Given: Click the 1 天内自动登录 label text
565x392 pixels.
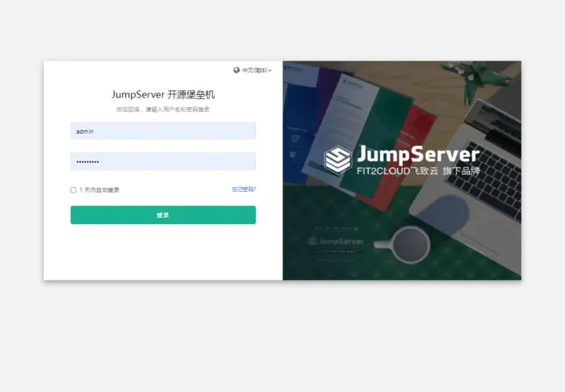Looking at the screenshot, I should pyautogui.click(x=99, y=190).
